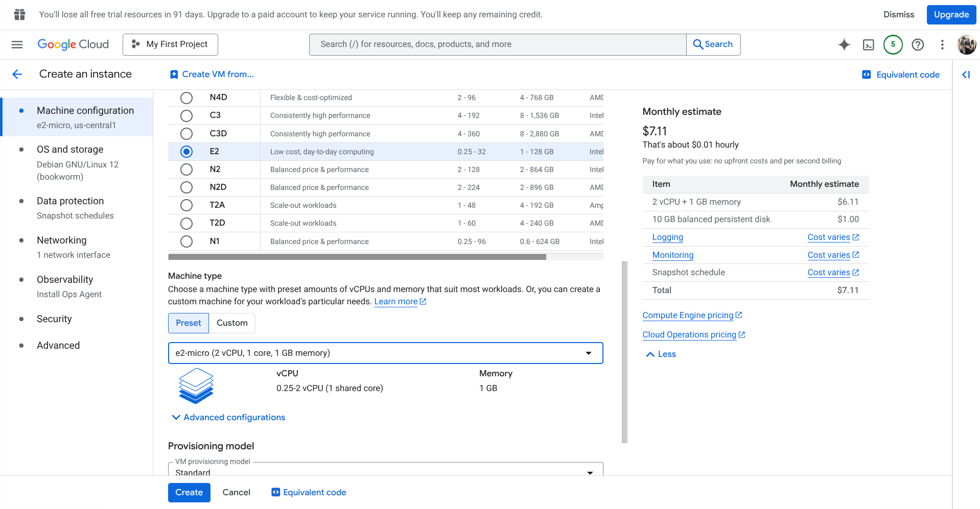Click your profile avatar
This screenshot has width=980, height=509.
pyautogui.click(x=967, y=44)
